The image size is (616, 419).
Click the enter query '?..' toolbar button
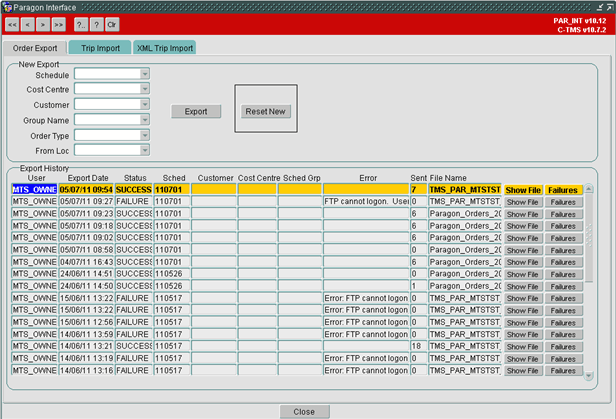point(81,25)
